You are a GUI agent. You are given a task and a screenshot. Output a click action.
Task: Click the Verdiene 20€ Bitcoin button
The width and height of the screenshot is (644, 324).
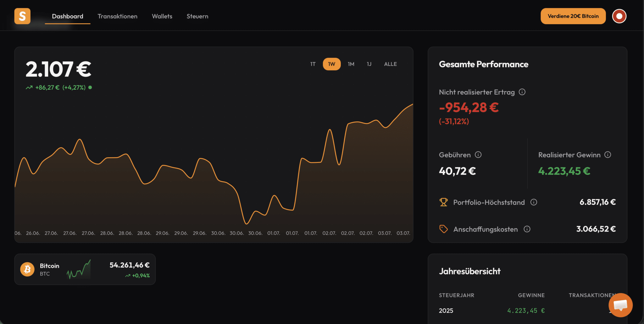tap(573, 16)
